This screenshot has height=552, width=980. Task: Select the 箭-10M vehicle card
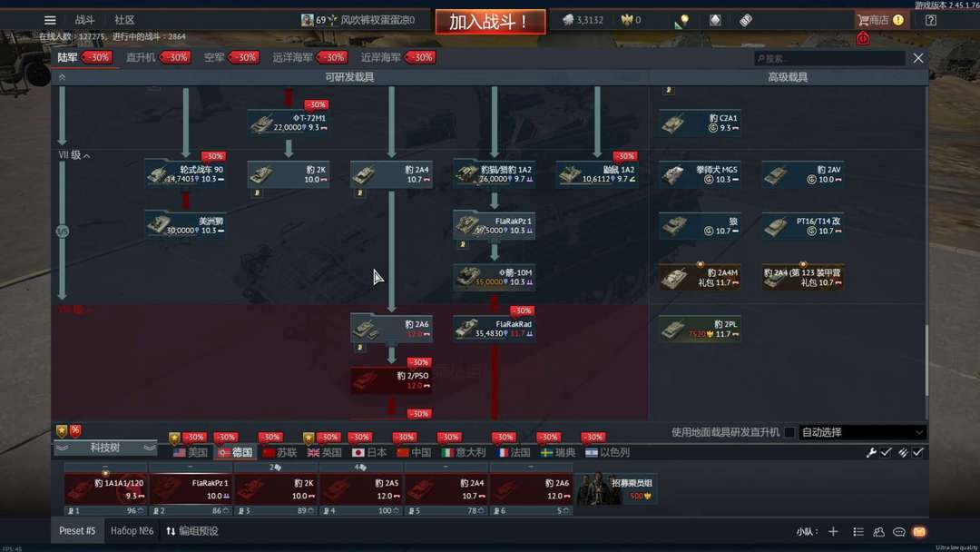[494, 278]
